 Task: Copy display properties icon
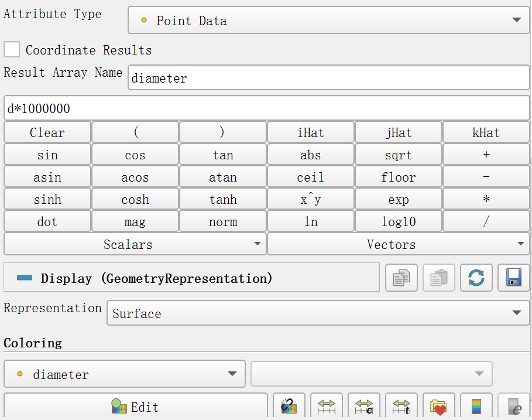pos(401,278)
